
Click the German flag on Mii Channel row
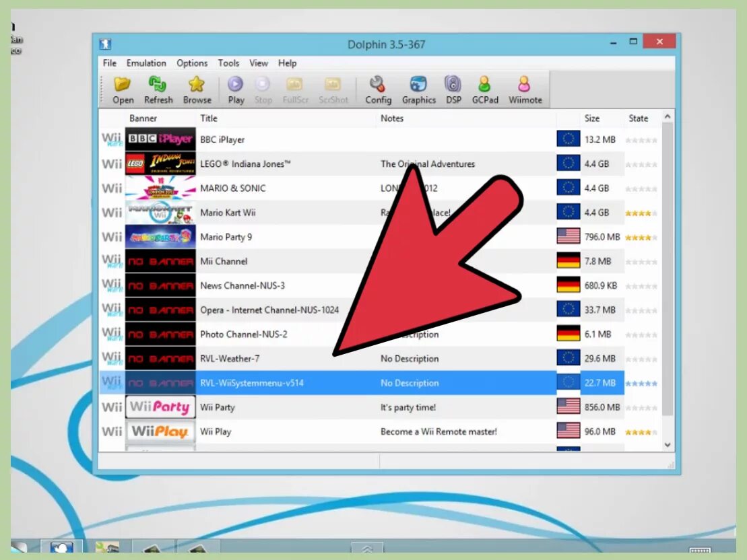tap(569, 260)
